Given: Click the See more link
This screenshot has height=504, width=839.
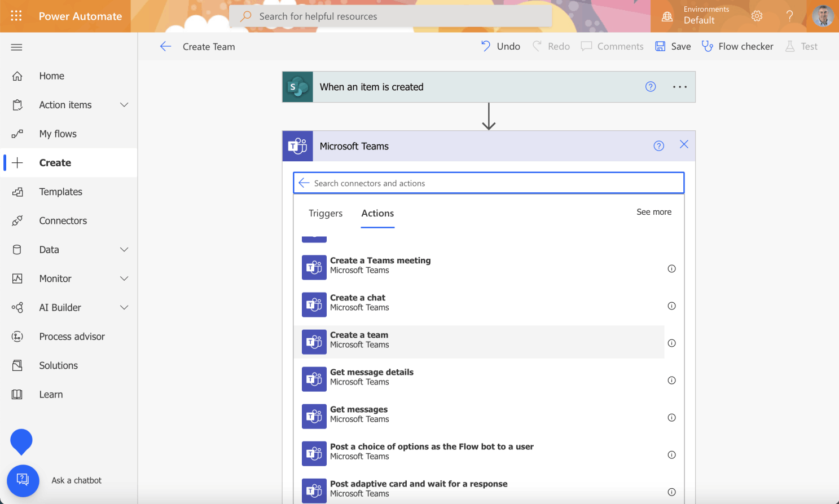Looking at the screenshot, I should (x=653, y=212).
